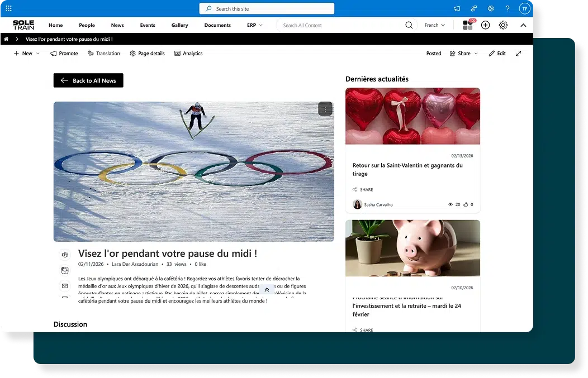Expand the French language dropdown
Viewport: 588px width, 378px height.
[x=435, y=25]
